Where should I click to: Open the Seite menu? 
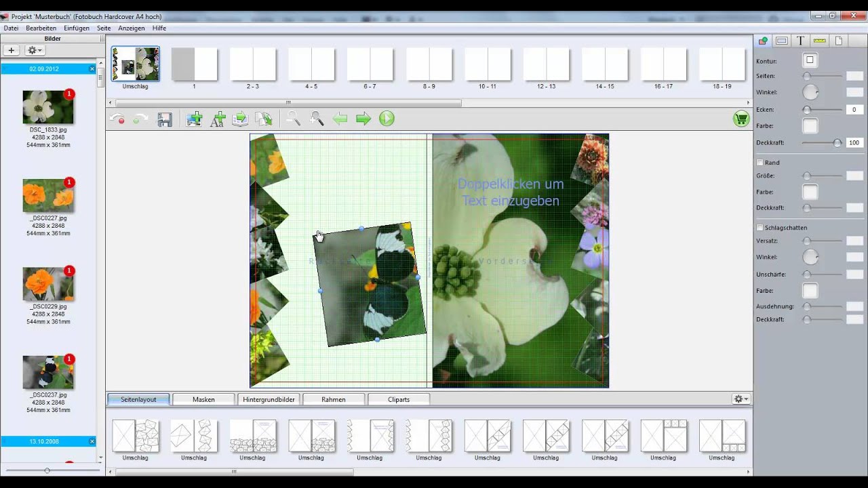[x=104, y=28]
